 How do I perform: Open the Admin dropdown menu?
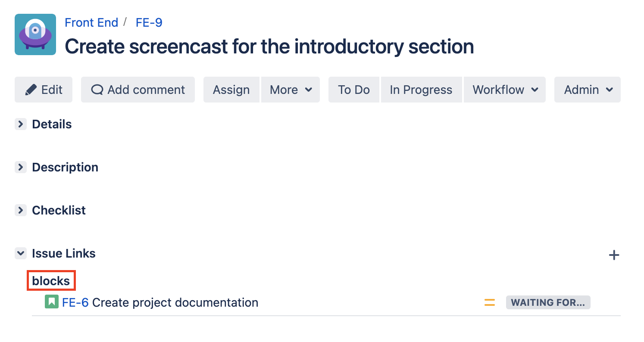[x=588, y=90]
